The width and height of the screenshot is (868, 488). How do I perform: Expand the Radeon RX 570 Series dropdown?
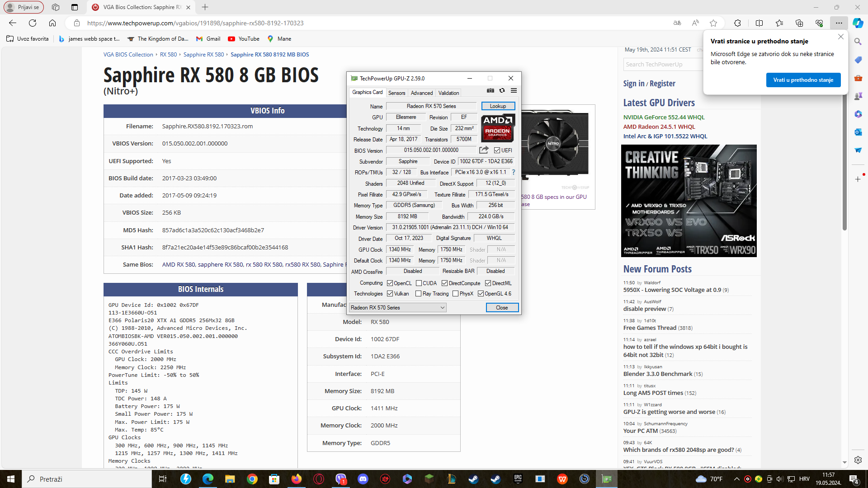pyautogui.click(x=442, y=308)
